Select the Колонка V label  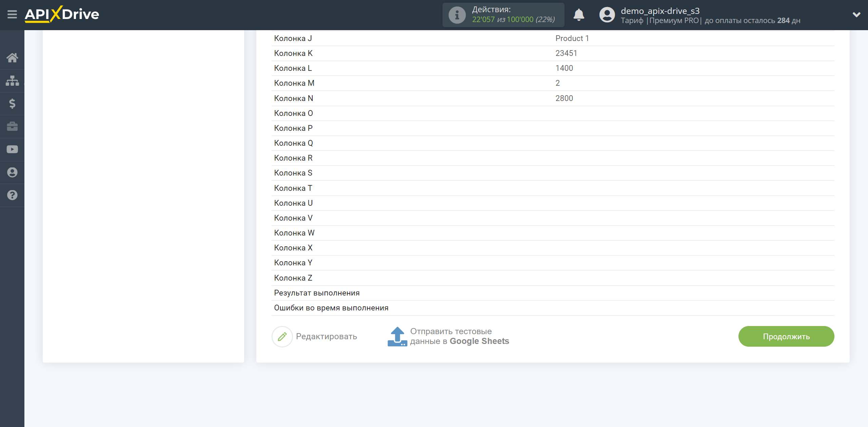tap(293, 218)
